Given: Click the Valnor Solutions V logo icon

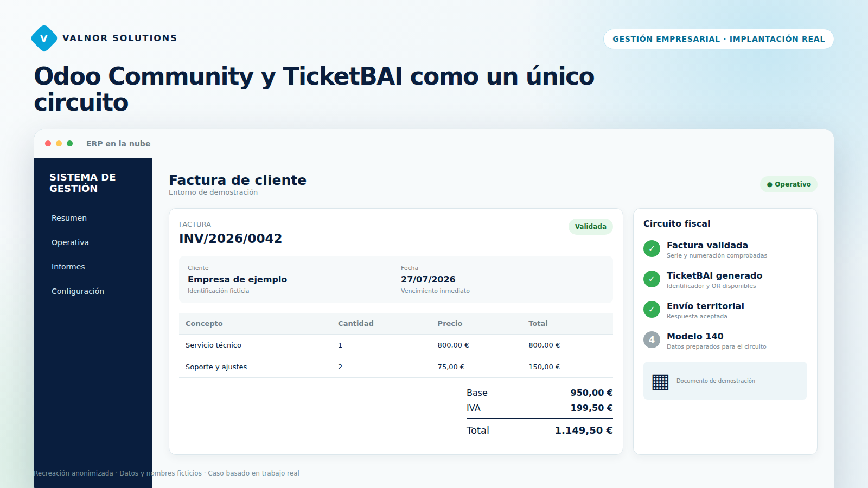Looking at the screenshot, I should click(44, 38).
